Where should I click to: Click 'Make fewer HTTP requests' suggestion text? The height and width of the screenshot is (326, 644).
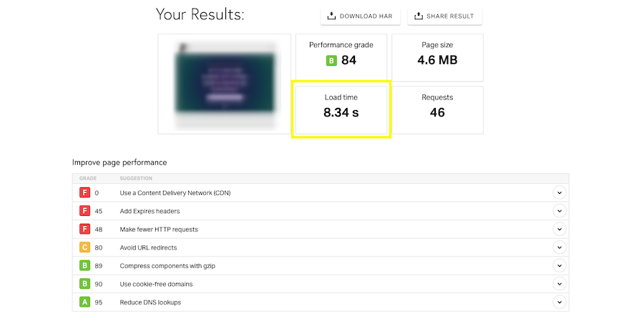(159, 229)
